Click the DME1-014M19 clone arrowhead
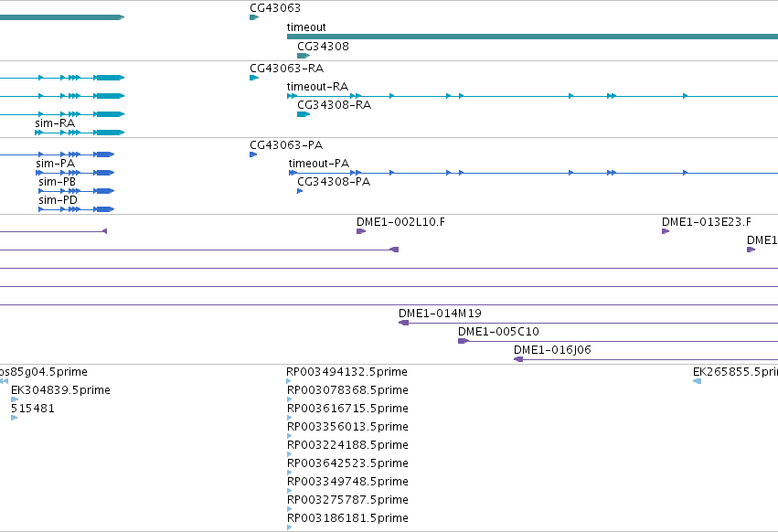Image resolution: width=778 pixels, height=532 pixels. click(x=403, y=323)
